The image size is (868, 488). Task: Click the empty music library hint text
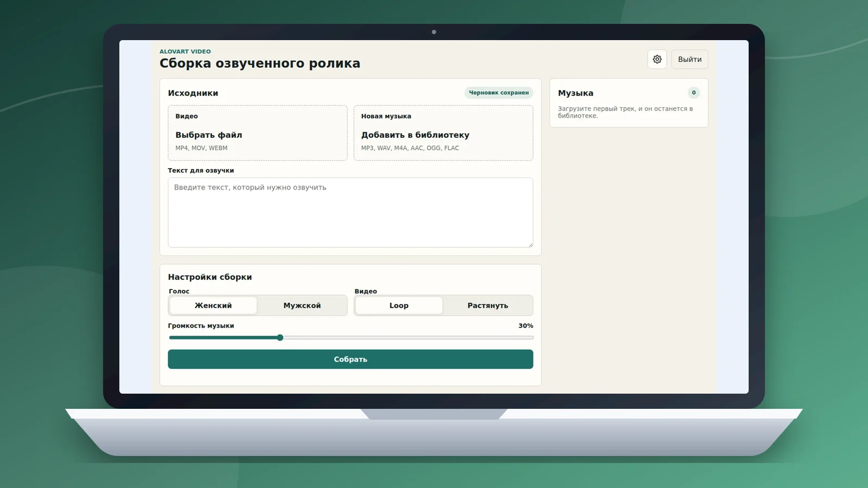tap(626, 112)
